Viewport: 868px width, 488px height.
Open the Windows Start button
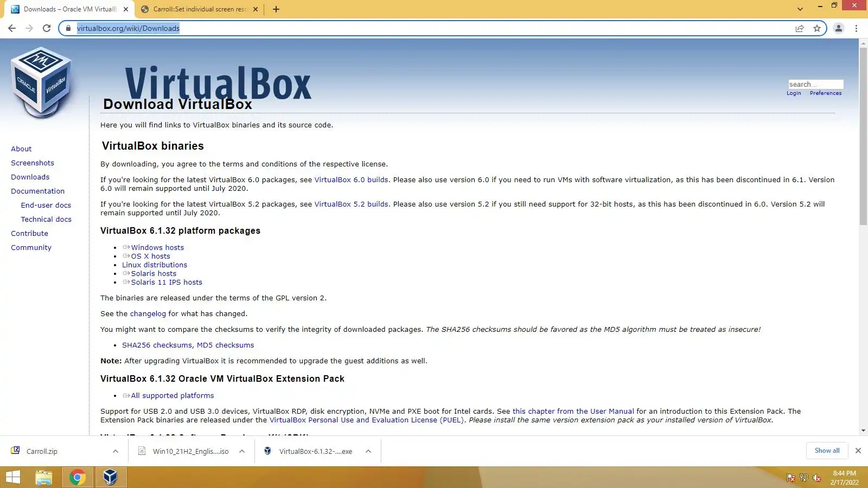click(x=13, y=477)
